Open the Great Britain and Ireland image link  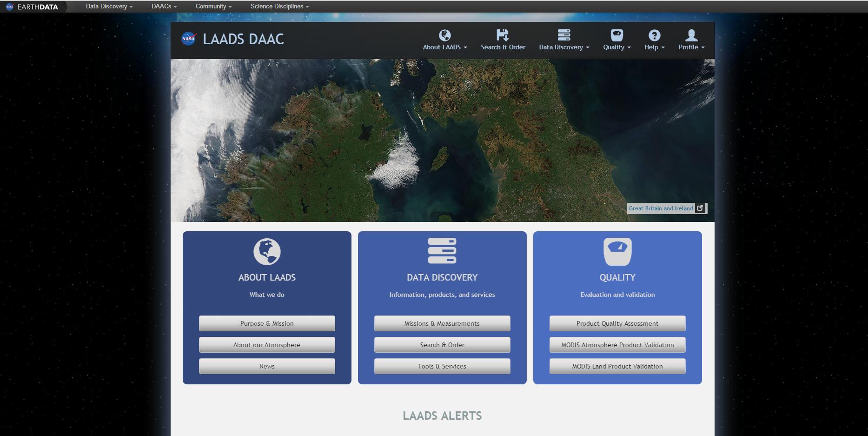coord(661,208)
